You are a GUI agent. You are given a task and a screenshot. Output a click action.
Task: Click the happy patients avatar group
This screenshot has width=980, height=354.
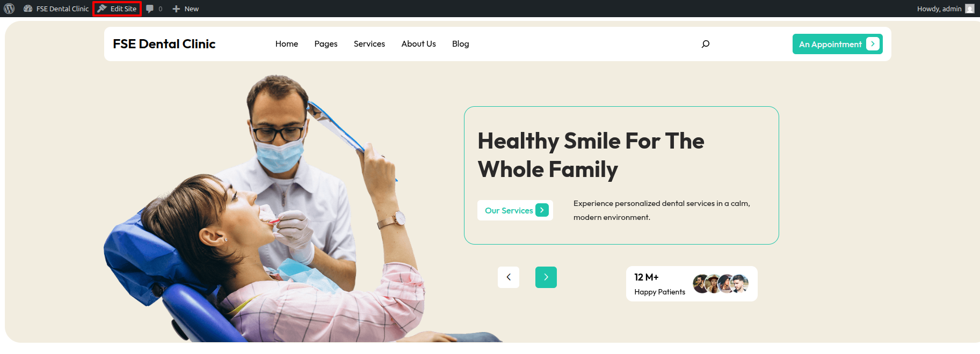coord(721,284)
